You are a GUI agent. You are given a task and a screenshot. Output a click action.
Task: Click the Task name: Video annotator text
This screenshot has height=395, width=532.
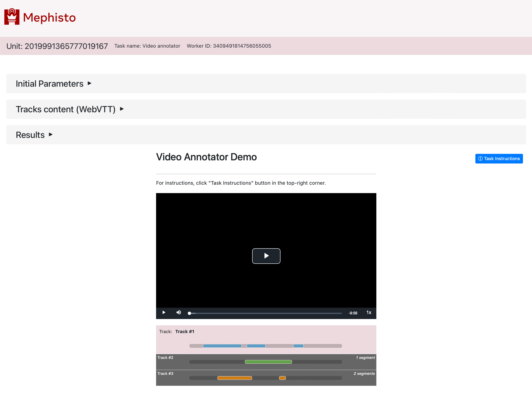147,46
